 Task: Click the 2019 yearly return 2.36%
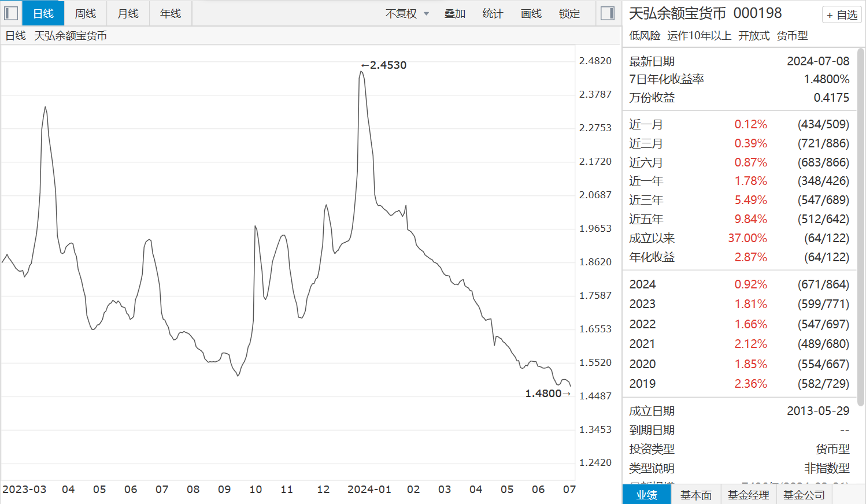tap(750, 384)
